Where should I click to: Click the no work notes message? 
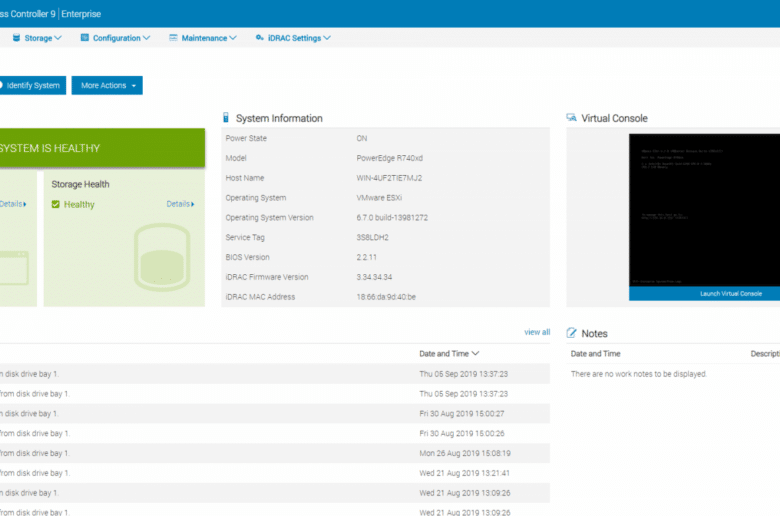coord(639,374)
